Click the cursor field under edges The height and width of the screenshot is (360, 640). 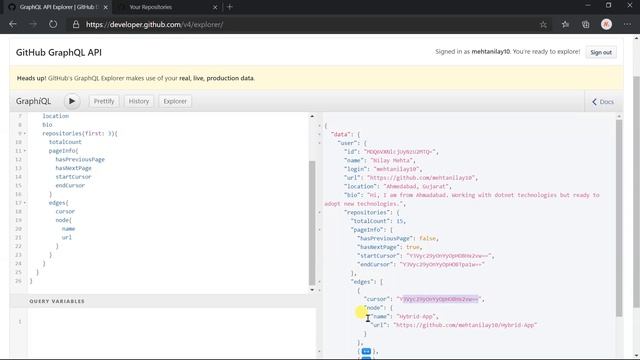pos(65,211)
